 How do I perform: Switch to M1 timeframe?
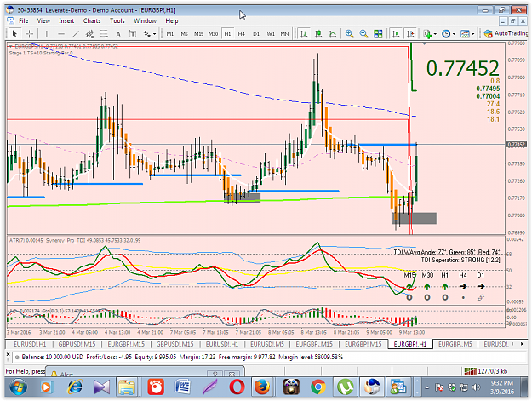170,33
